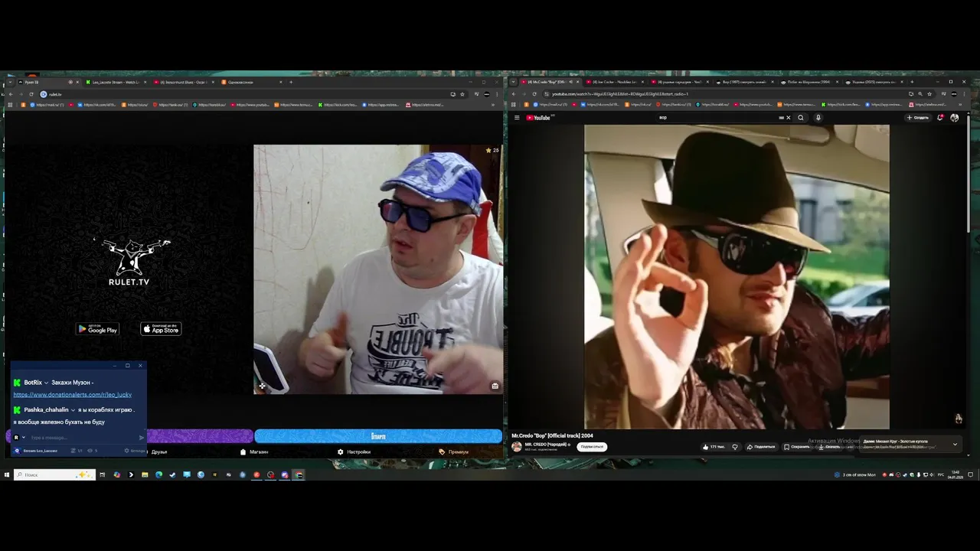Open the Друзья section on Rulet
The image size is (980, 551).
(x=158, y=452)
